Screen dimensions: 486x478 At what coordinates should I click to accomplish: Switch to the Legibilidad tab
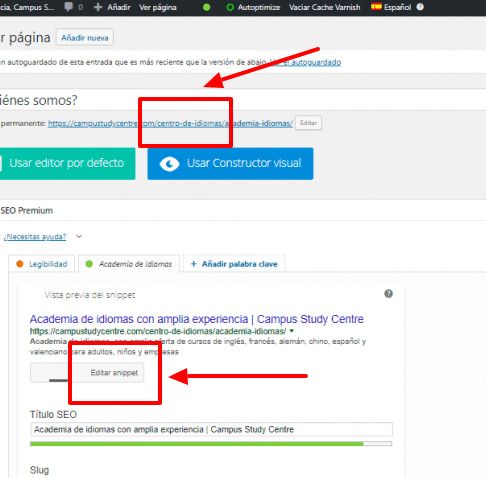[x=42, y=264]
